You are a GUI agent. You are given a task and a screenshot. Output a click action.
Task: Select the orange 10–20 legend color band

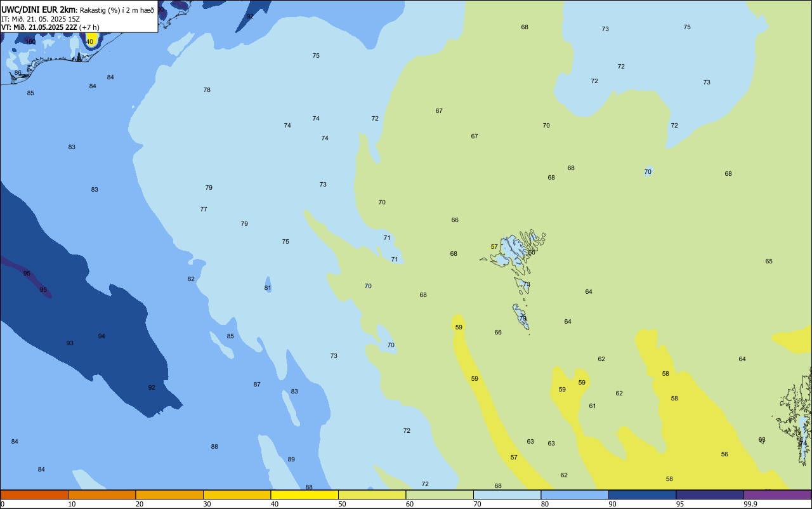(101, 494)
